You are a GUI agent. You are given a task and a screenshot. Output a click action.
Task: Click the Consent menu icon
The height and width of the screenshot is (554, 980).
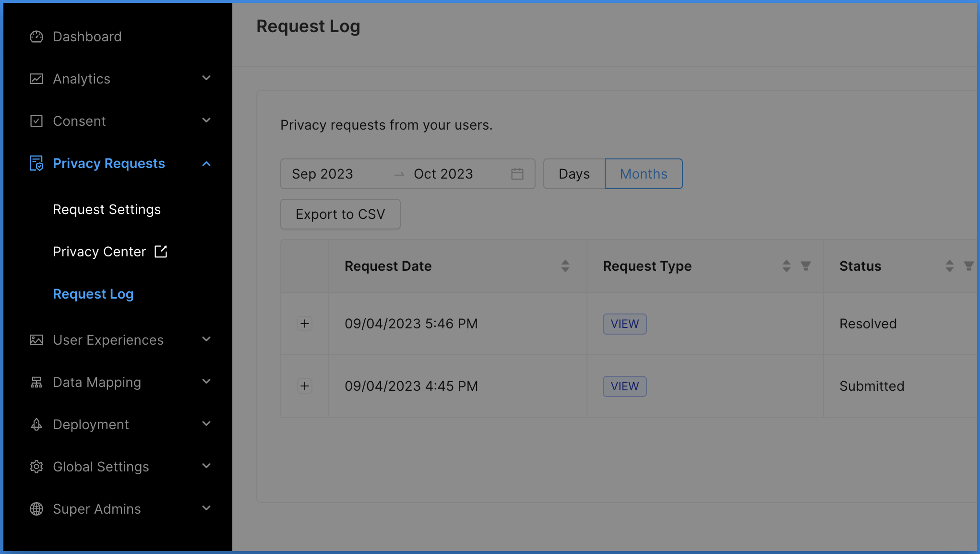tap(36, 121)
